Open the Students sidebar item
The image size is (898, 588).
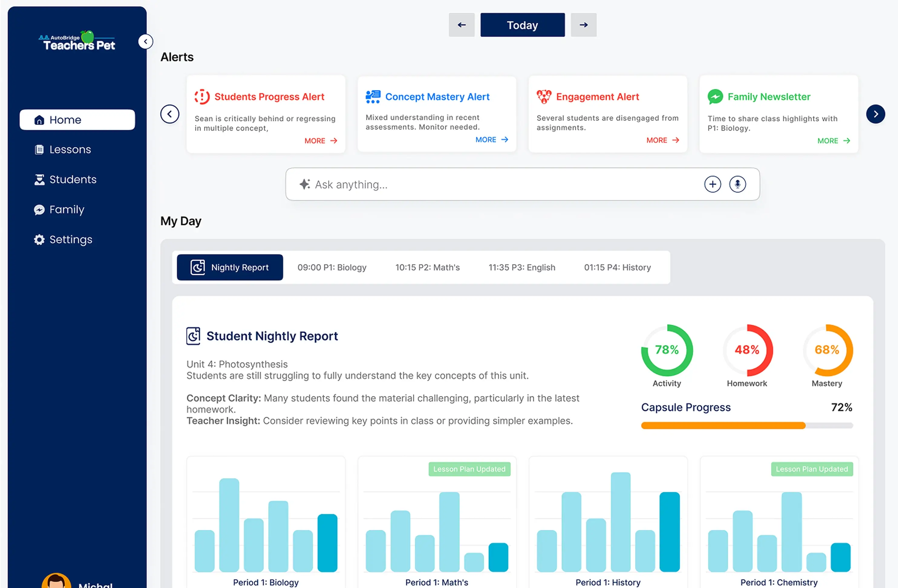77,179
